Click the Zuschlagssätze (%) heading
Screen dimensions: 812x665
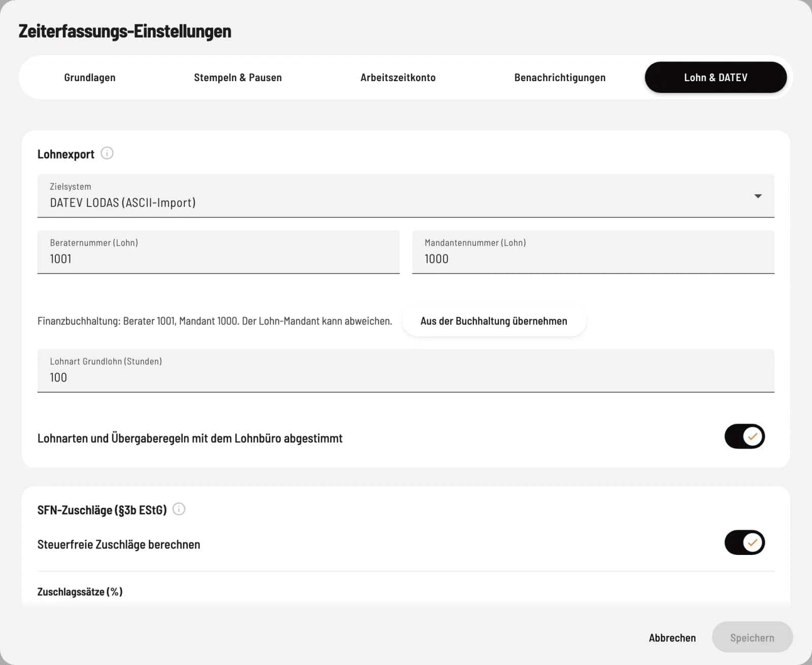[80, 591]
